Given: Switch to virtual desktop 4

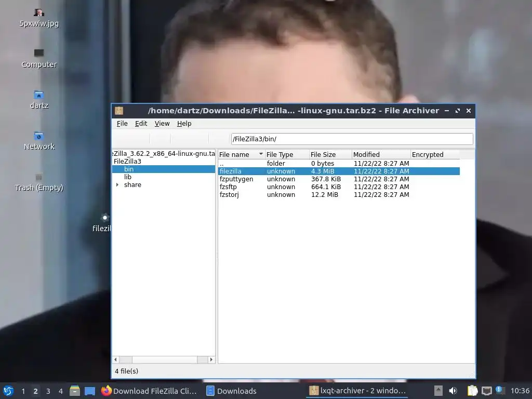Looking at the screenshot, I should tap(60, 391).
